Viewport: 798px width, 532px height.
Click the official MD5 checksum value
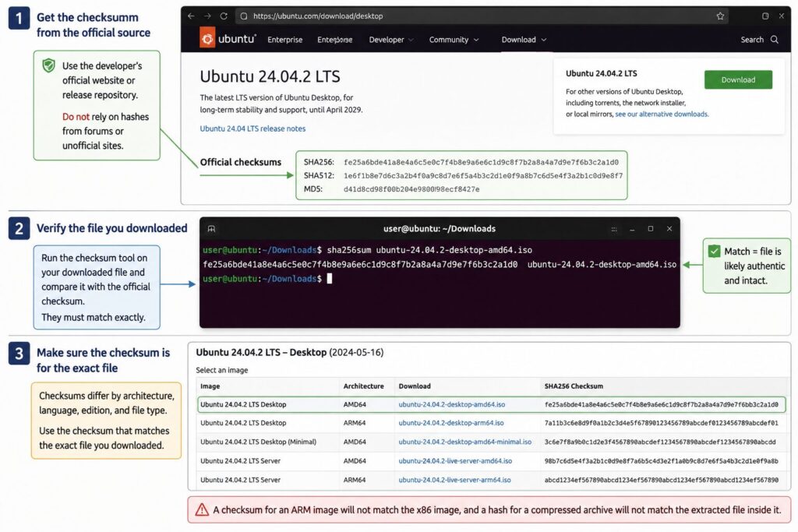coord(411,189)
